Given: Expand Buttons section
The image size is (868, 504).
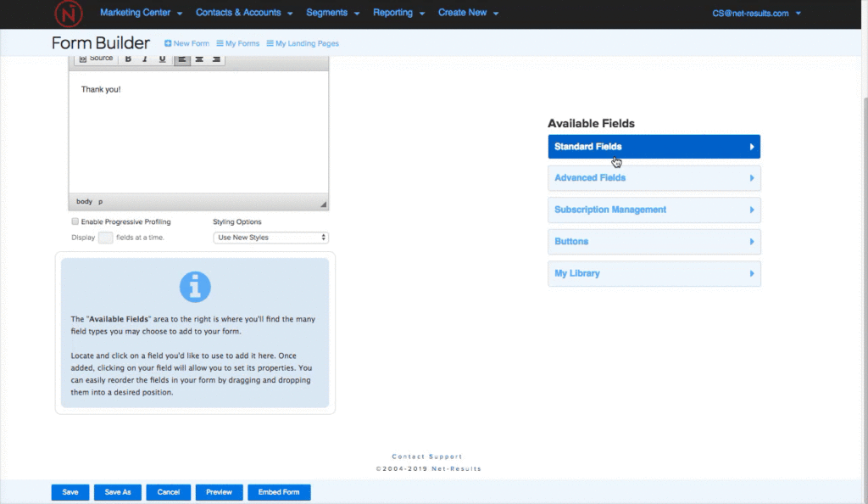Looking at the screenshot, I should [654, 242].
